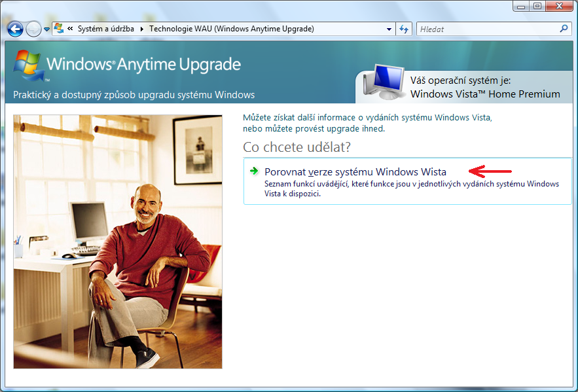Image resolution: width=578 pixels, height=392 pixels.
Task: Close the Anytime Upgrade window
Action: (x=559, y=7)
